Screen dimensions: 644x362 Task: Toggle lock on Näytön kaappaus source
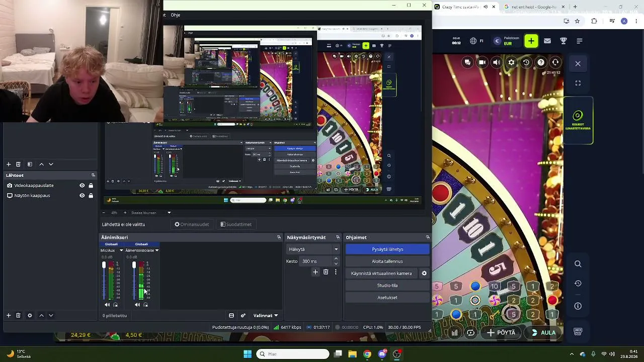[91, 196]
